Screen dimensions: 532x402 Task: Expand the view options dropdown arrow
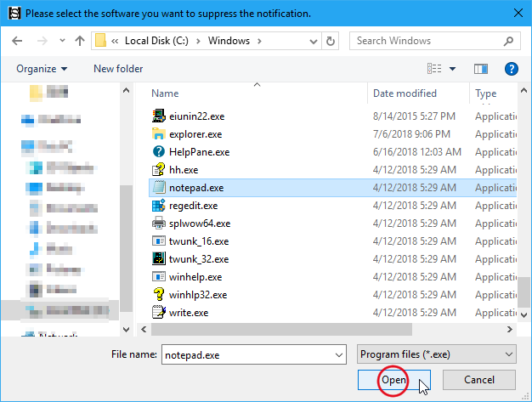[x=452, y=69]
